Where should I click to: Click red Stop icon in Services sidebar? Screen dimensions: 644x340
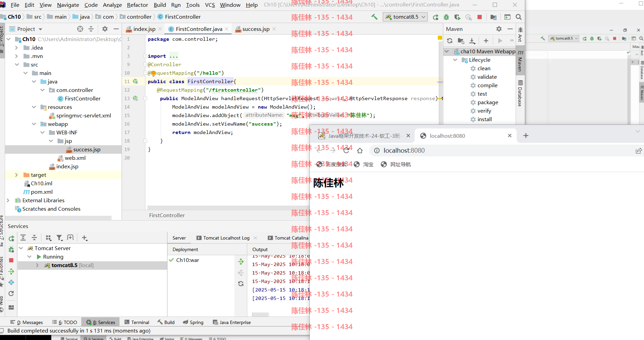(11, 260)
